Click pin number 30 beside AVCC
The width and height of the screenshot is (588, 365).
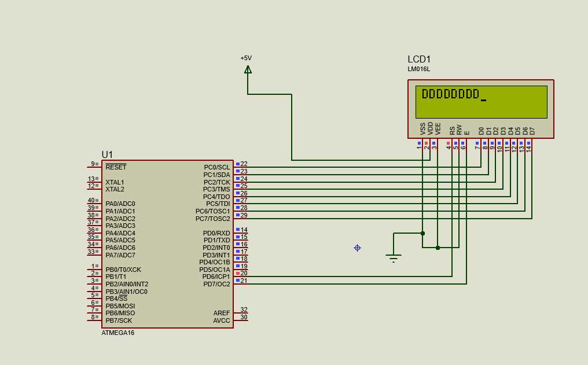coord(244,317)
